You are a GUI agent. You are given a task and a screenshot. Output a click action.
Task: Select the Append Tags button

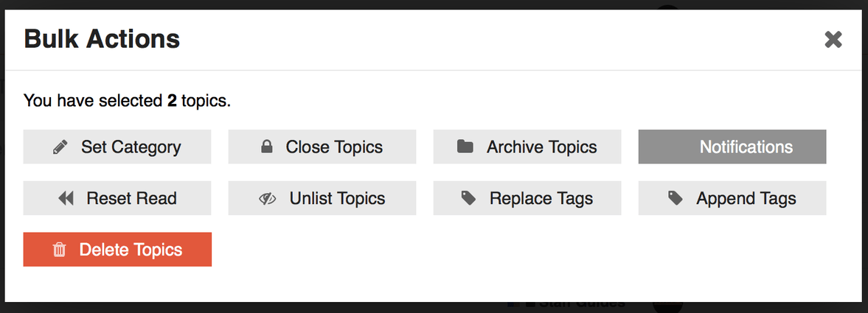[732, 198]
